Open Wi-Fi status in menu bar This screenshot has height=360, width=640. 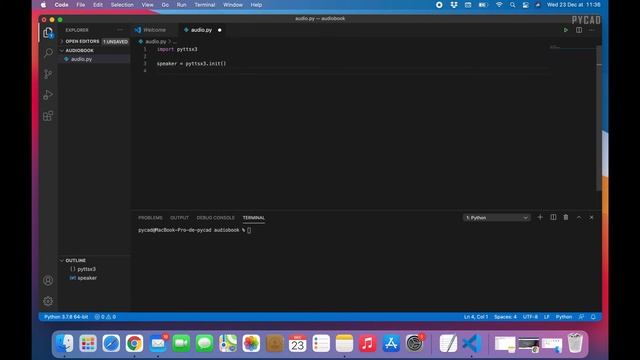pyautogui.click(x=499, y=5)
